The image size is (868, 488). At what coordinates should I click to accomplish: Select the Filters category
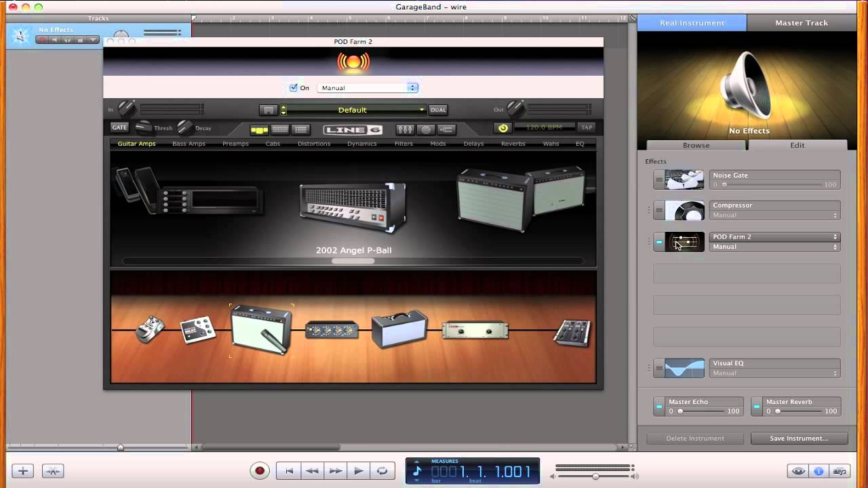(403, 144)
